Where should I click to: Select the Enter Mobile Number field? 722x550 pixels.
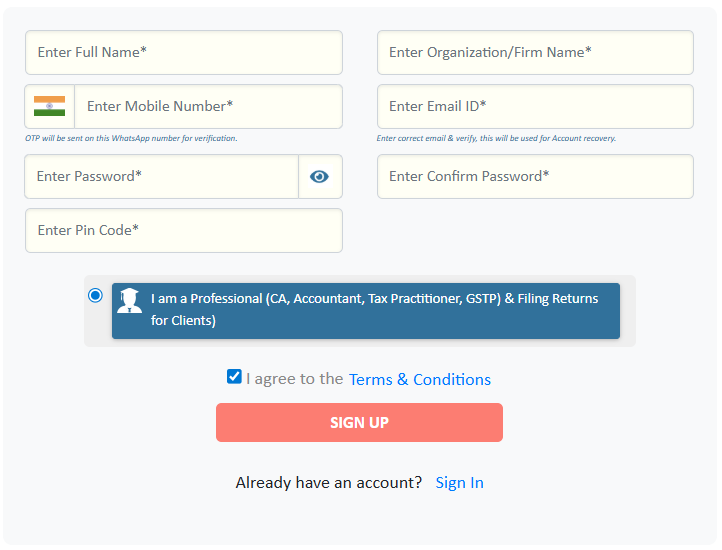[208, 106]
